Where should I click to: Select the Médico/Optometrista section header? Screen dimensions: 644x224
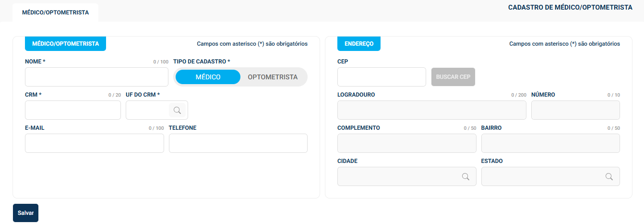[65, 44]
